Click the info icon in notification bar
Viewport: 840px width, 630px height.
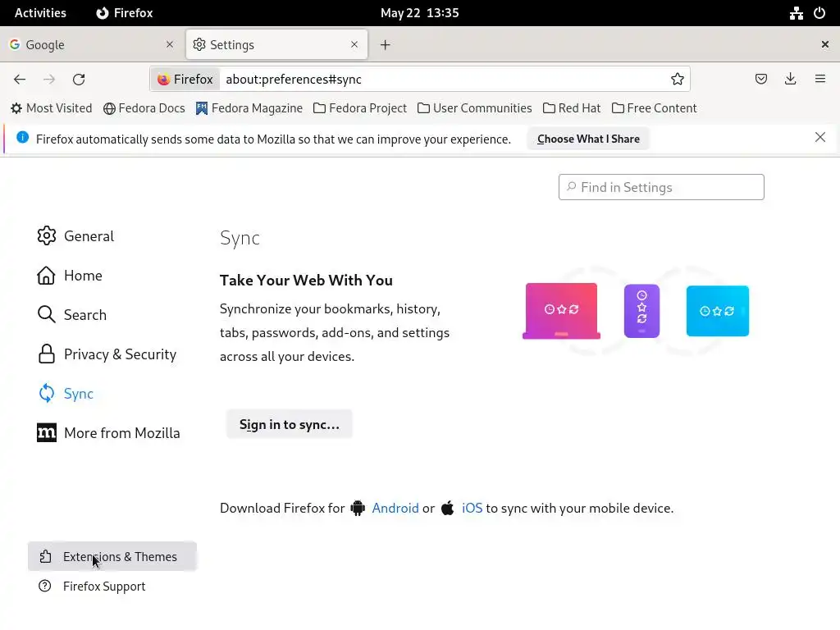click(x=22, y=137)
